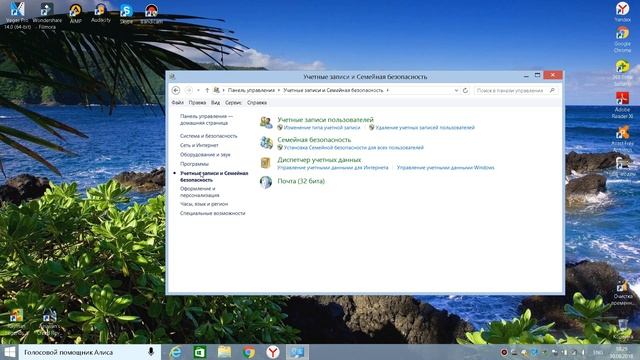Screen dimensions: 640x360
Task: Open Сеть и Интернет in sidebar
Action: point(199,145)
